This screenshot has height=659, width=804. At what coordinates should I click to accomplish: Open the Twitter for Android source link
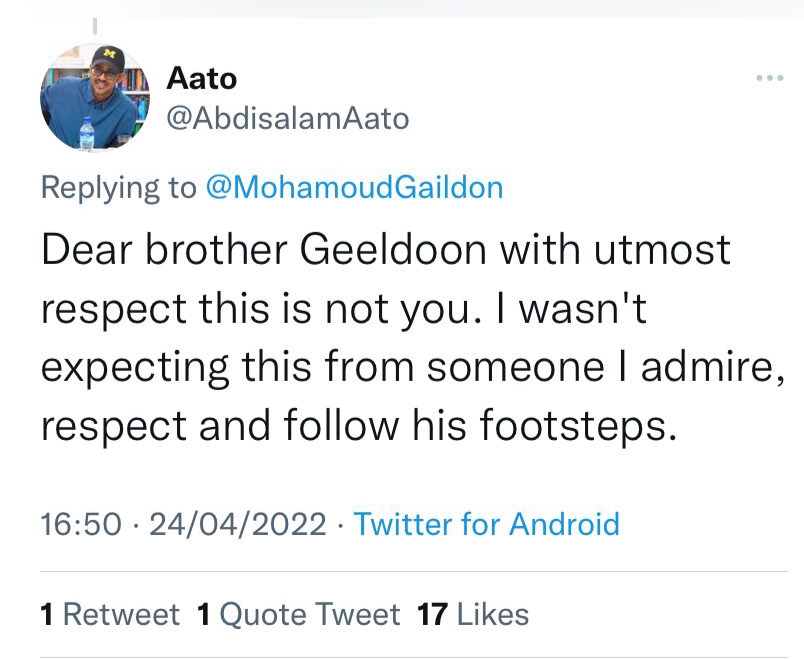486,523
